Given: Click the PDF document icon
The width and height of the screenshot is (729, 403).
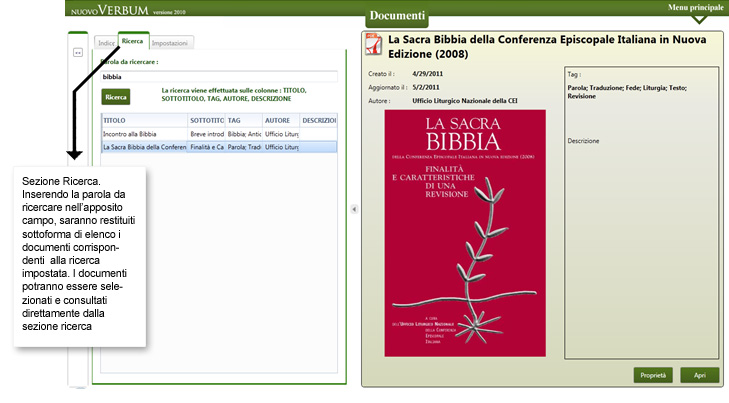Looking at the screenshot, I should [370, 43].
